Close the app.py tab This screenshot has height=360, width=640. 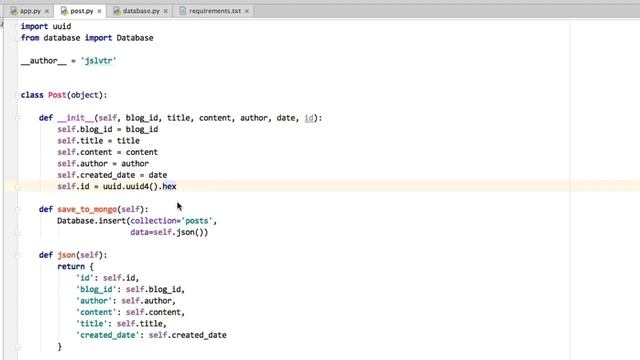pos(47,11)
